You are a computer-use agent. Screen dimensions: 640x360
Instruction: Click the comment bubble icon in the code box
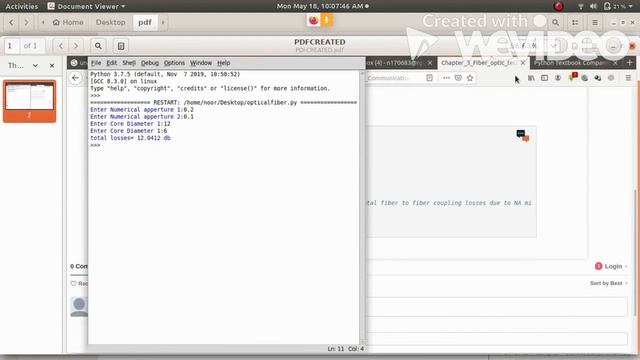pos(523,136)
